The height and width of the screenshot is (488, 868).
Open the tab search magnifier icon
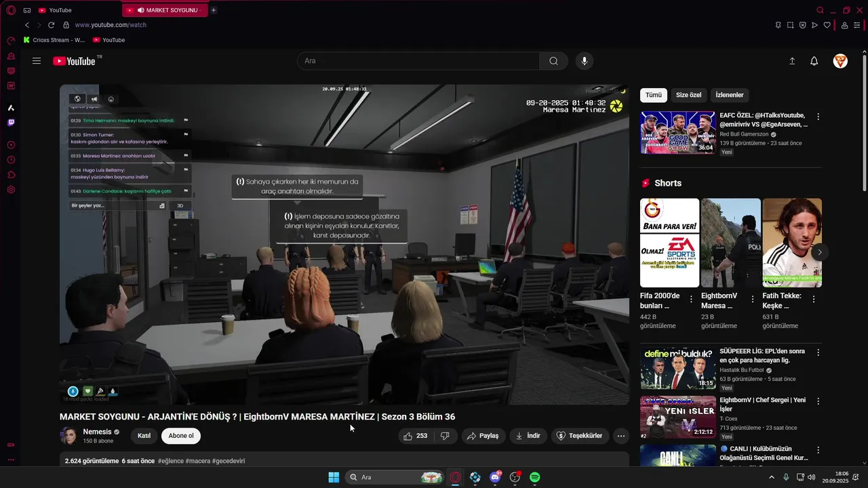820,10
